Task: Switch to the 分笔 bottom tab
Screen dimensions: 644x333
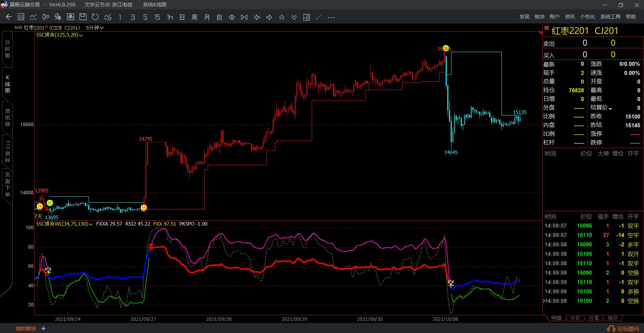Action: (594, 318)
